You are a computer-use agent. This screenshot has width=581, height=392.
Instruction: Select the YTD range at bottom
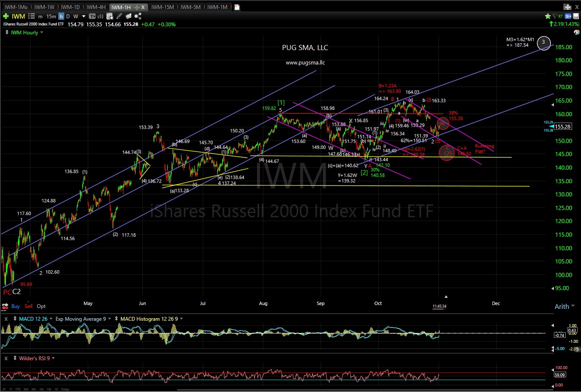click(18, 389)
